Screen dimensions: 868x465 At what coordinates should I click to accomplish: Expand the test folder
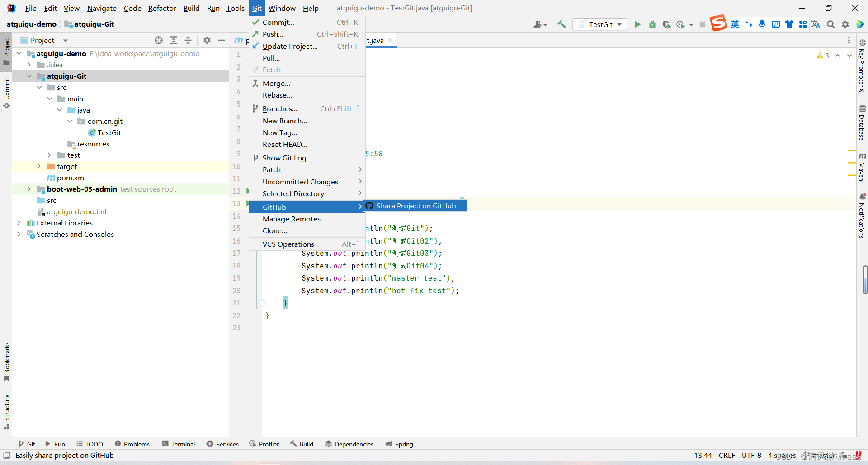point(50,155)
